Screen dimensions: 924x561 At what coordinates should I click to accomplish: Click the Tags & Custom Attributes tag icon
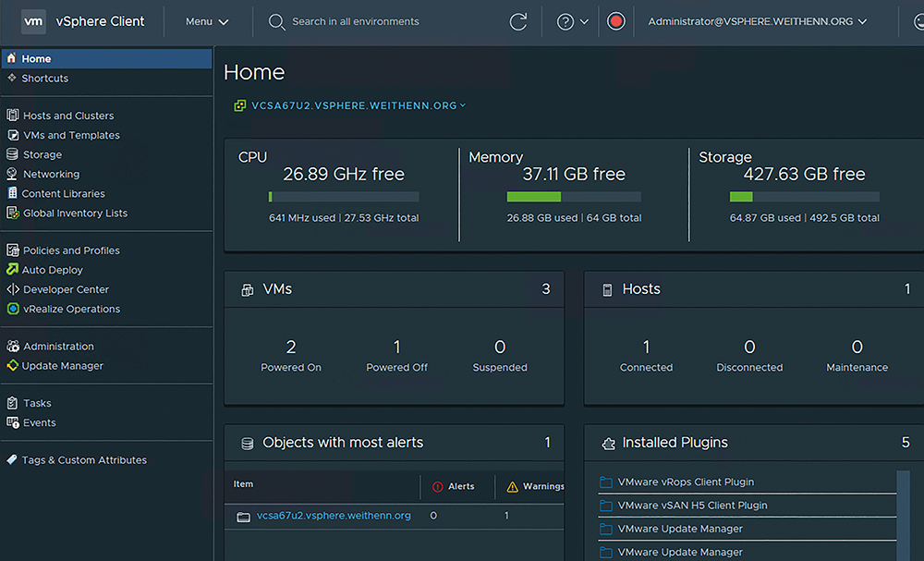pyautogui.click(x=12, y=459)
